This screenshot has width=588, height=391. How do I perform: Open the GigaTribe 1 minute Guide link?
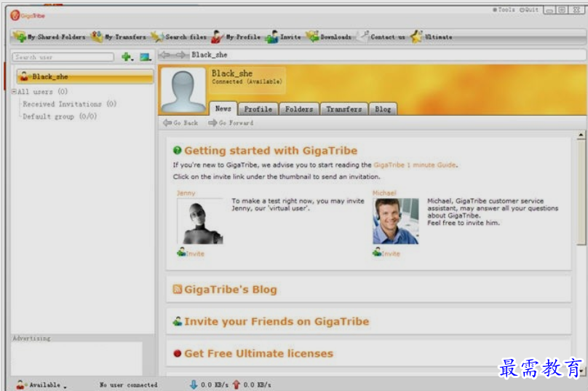point(416,165)
